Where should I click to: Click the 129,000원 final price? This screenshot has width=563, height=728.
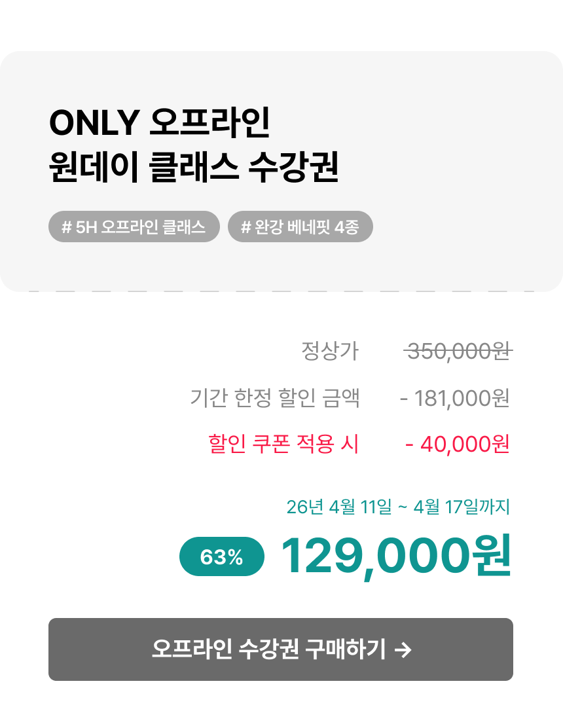point(395,557)
